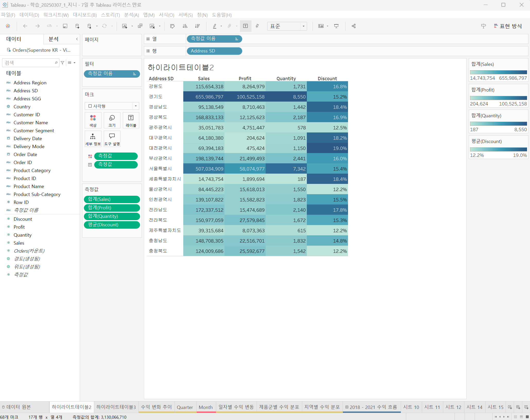
Task: Click the Address SD pill on Rows
Action: pyautogui.click(x=214, y=51)
